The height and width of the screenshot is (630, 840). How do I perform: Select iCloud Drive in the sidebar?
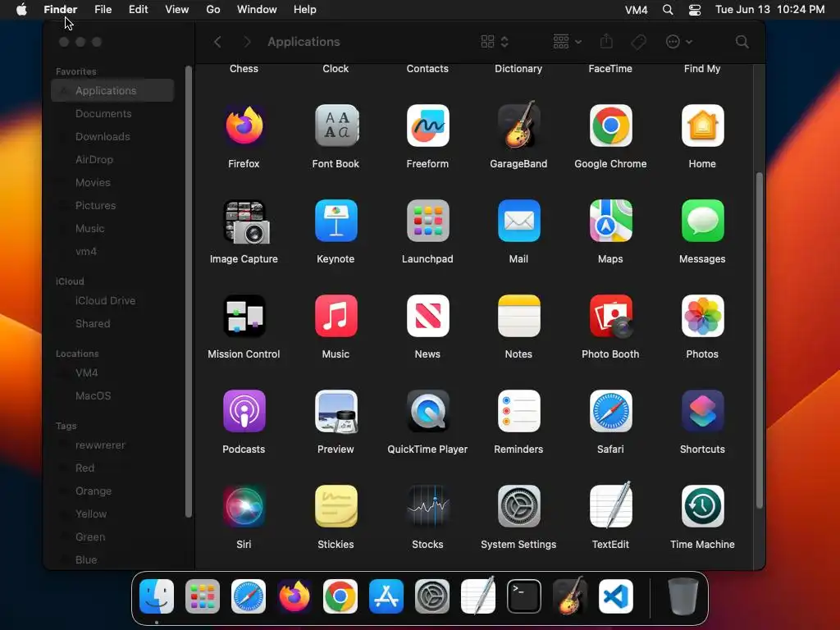click(112, 301)
